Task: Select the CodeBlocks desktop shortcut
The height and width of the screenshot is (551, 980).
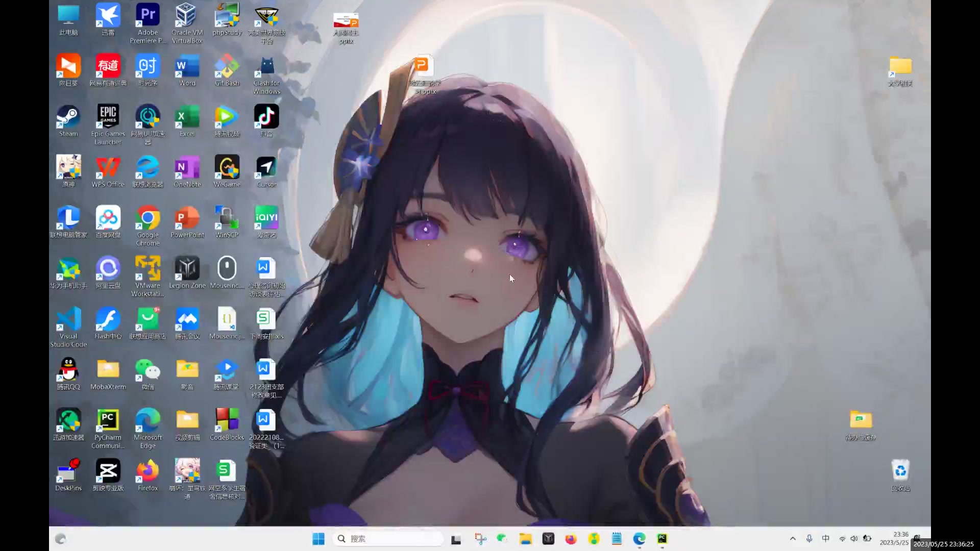Action: (227, 421)
